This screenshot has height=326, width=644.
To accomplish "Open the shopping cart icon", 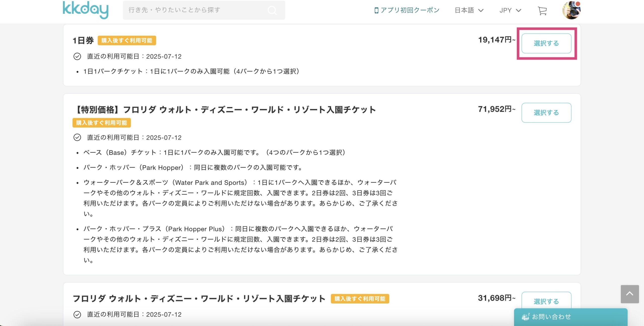I will (542, 11).
